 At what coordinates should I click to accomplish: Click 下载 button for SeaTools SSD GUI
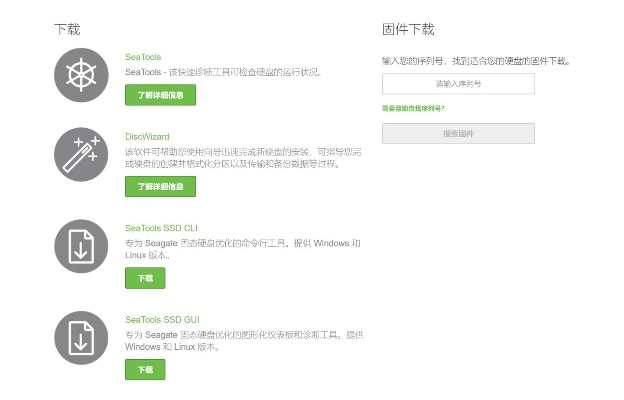point(145,369)
